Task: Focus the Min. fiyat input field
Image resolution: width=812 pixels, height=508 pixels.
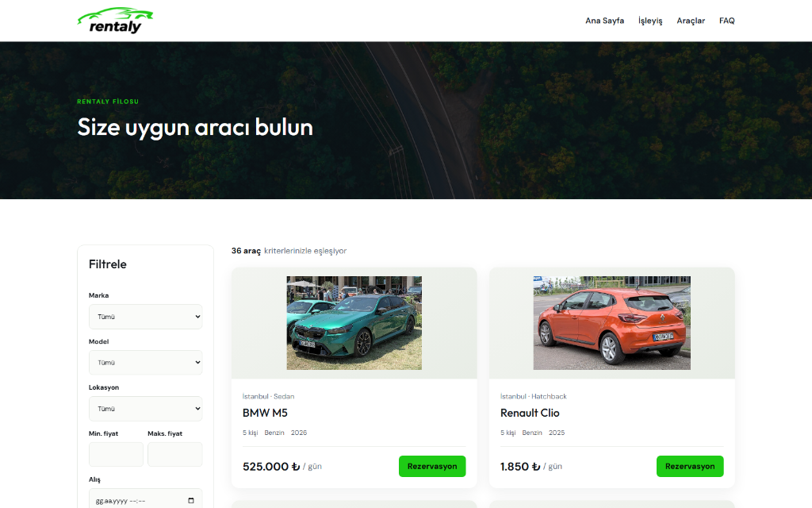Action: (116, 455)
